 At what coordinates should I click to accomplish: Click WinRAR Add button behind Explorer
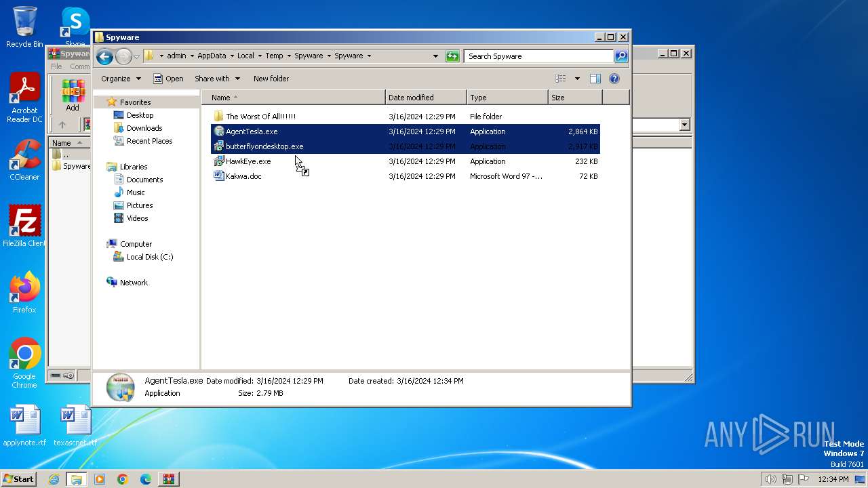coord(73,96)
